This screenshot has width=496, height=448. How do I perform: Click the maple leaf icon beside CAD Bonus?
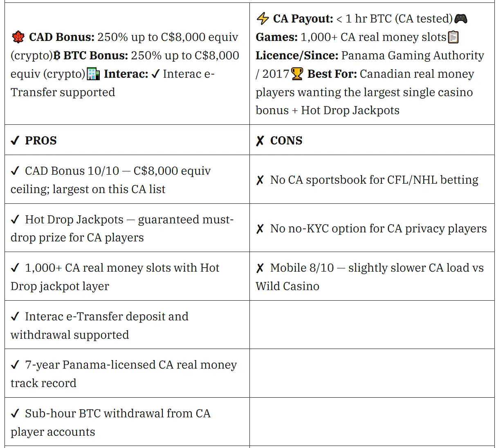point(18,38)
